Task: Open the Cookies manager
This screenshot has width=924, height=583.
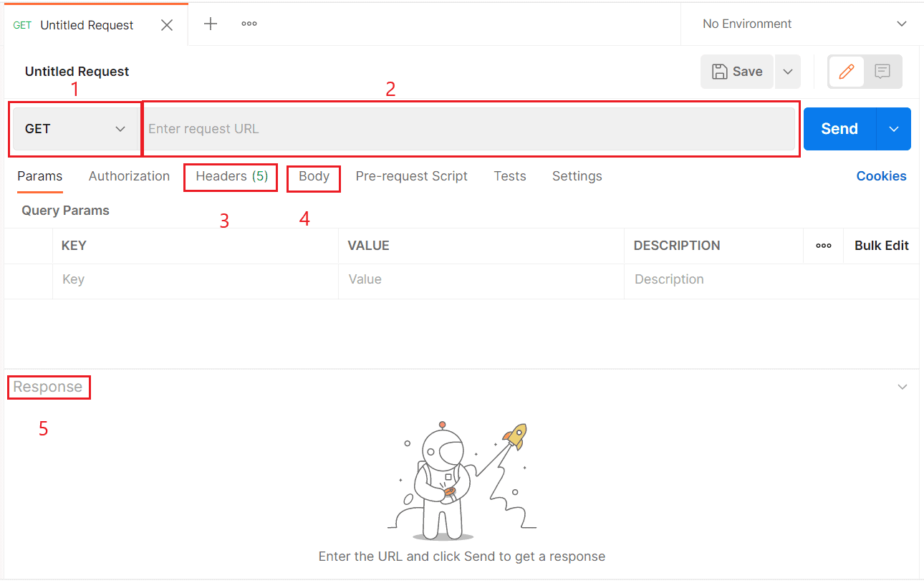Action: pyautogui.click(x=881, y=176)
